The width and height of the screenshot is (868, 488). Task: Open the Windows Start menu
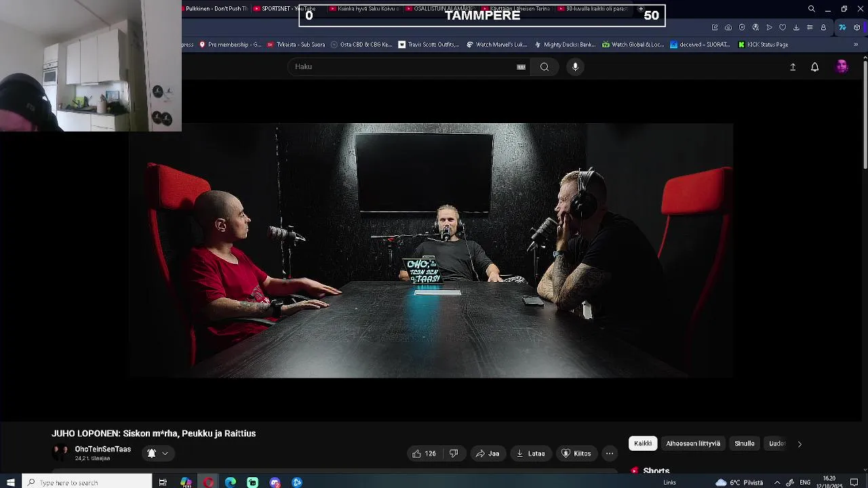click(11, 482)
